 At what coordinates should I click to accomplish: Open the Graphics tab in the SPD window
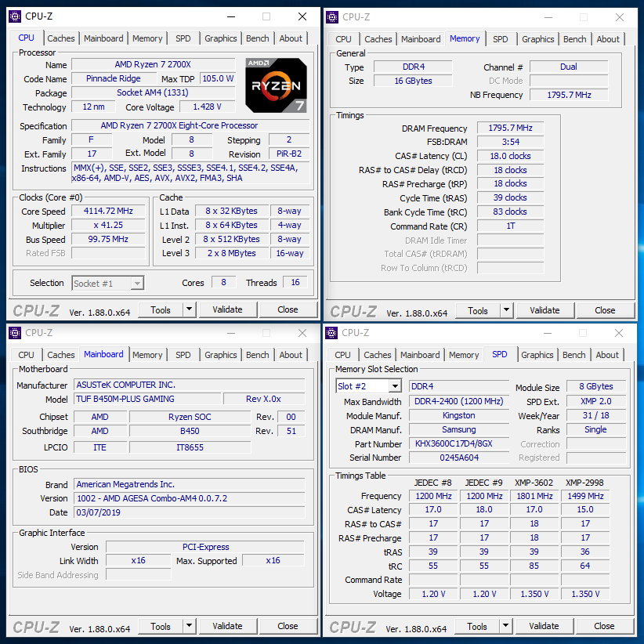[537, 355]
